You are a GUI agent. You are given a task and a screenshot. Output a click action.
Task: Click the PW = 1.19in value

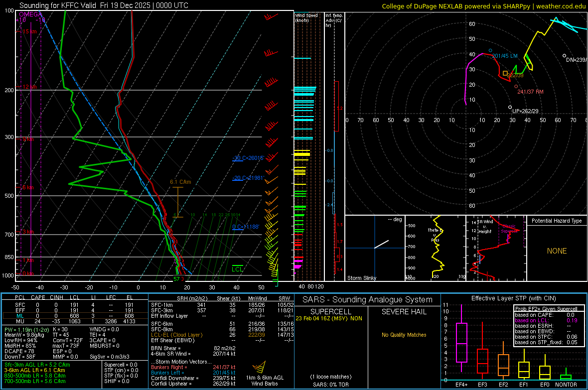[x=26, y=329]
